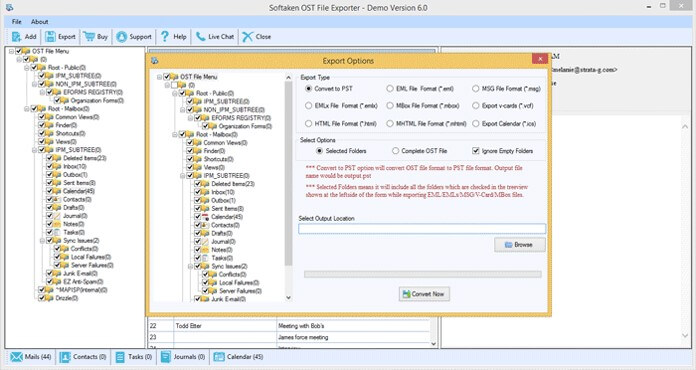The image size is (696, 370).
Task: Click the Convert Now button
Action: 424,294
